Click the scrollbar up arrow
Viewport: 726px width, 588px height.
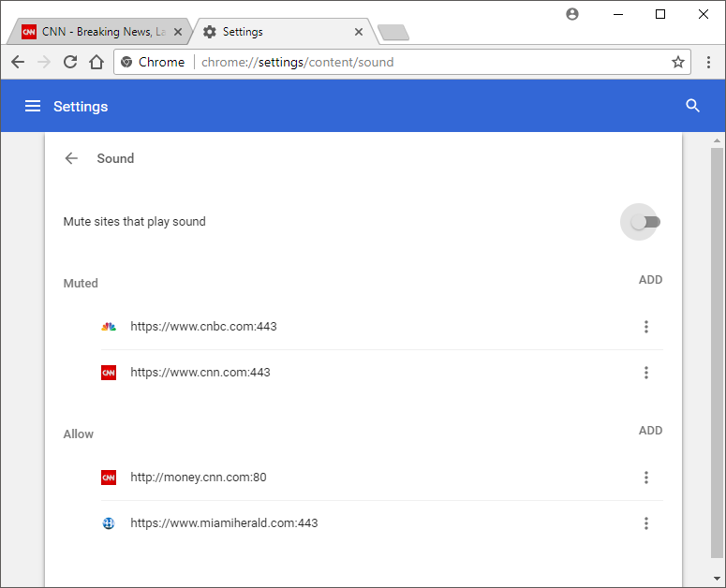[718, 140]
